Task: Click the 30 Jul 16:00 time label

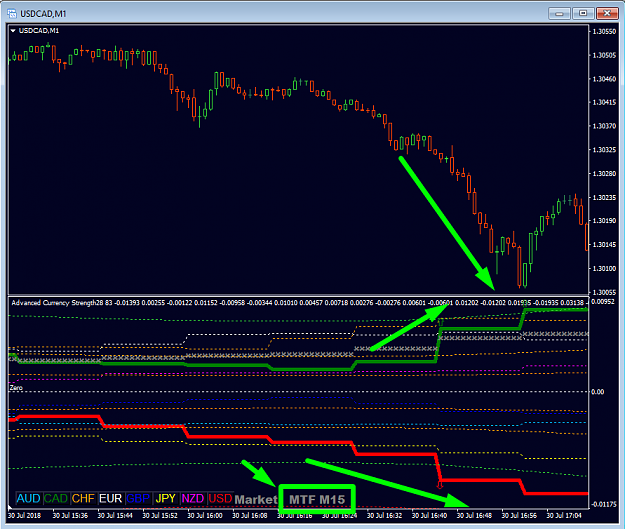Action: tap(205, 515)
